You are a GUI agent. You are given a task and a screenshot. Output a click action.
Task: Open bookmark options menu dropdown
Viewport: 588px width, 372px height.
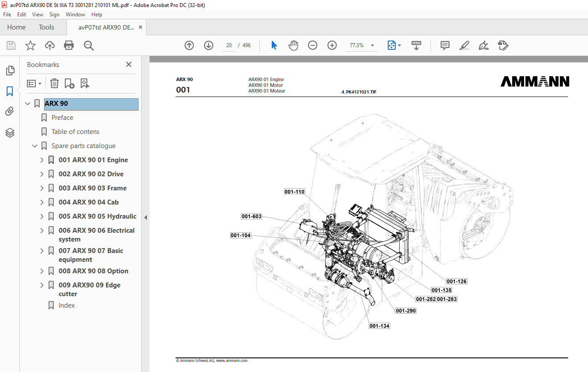(34, 83)
